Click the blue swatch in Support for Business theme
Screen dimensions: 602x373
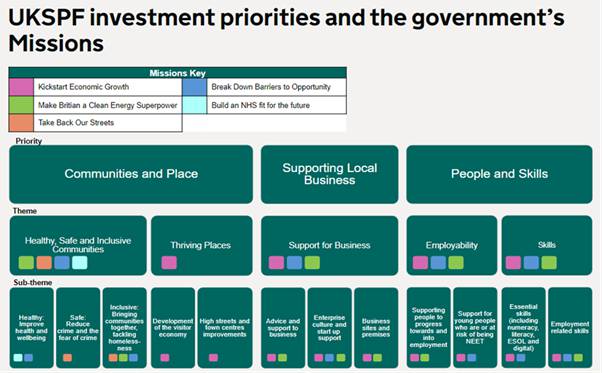click(x=294, y=263)
